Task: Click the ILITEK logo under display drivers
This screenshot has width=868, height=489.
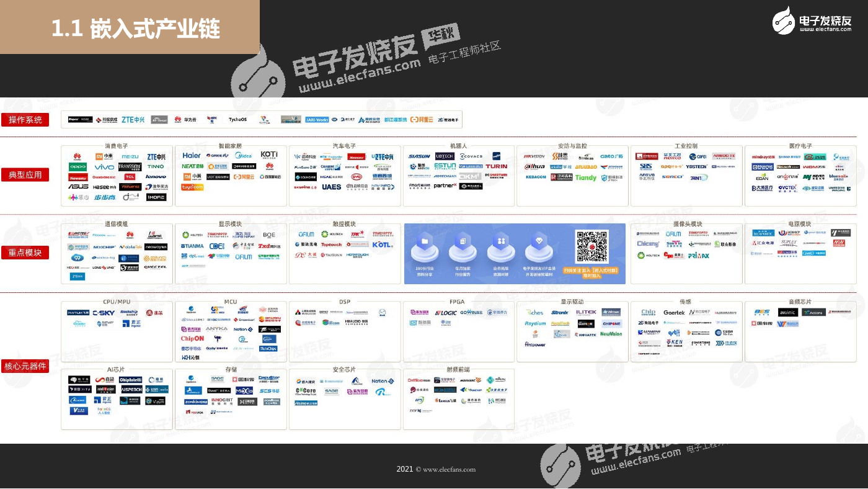Action: 586,312
